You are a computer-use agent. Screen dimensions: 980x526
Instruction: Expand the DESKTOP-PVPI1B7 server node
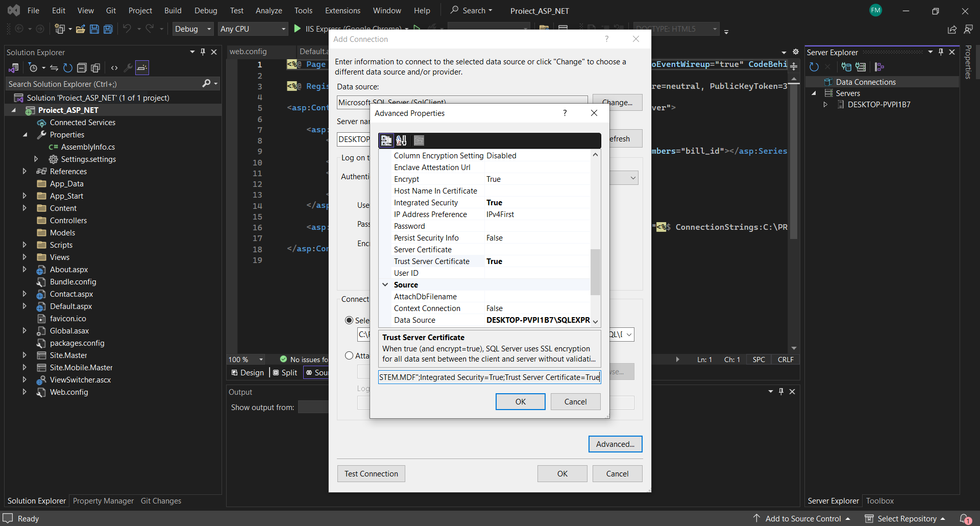(x=825, y=105)
